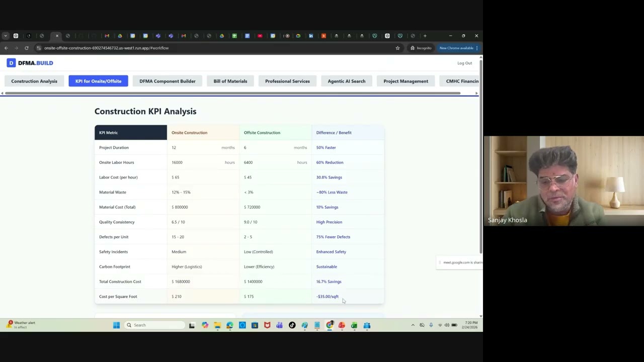Open the tab search dropdown arrow
Screen dimensions: 644x362
coord(6,36)
